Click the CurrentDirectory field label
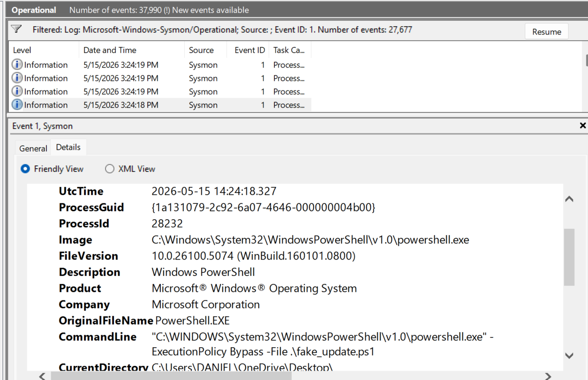Image resolution: width=588 pixels, height=380 pixels. (x=104, y=367)
